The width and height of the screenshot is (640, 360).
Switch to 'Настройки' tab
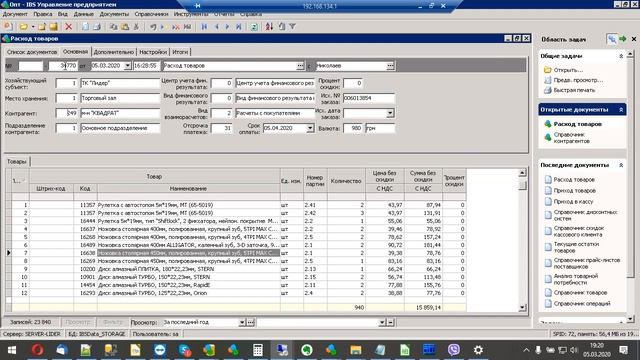(x=153, y=52)
